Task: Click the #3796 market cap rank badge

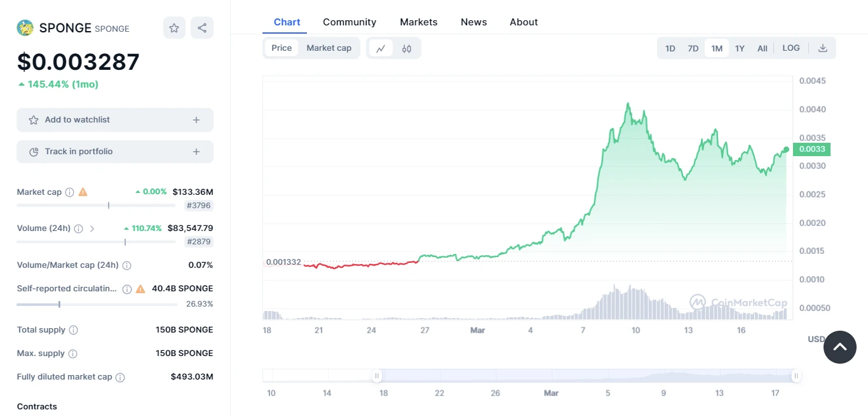Action: 199,206
